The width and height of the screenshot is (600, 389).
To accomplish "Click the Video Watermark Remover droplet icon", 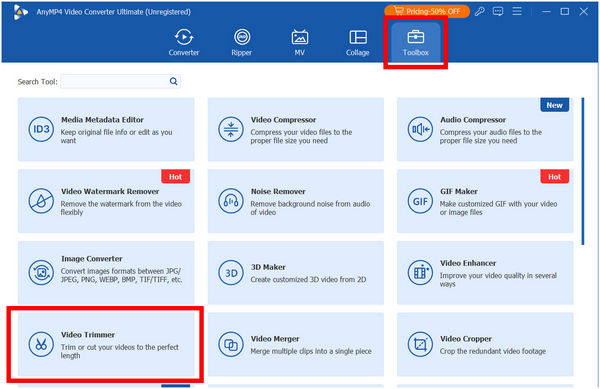I will (x=41, y=201).
